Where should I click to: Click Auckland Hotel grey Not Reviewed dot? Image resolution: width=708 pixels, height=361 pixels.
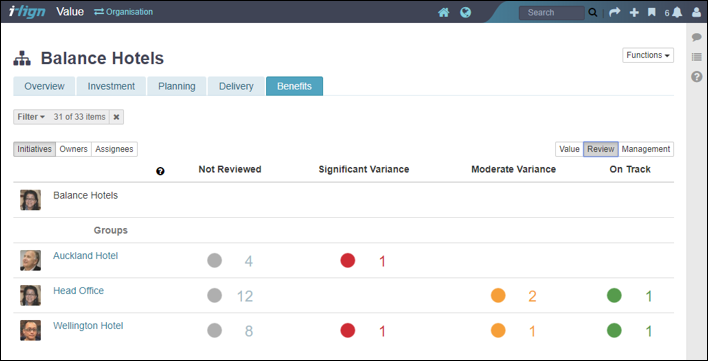pyautogui.click(x=214, y=260)
